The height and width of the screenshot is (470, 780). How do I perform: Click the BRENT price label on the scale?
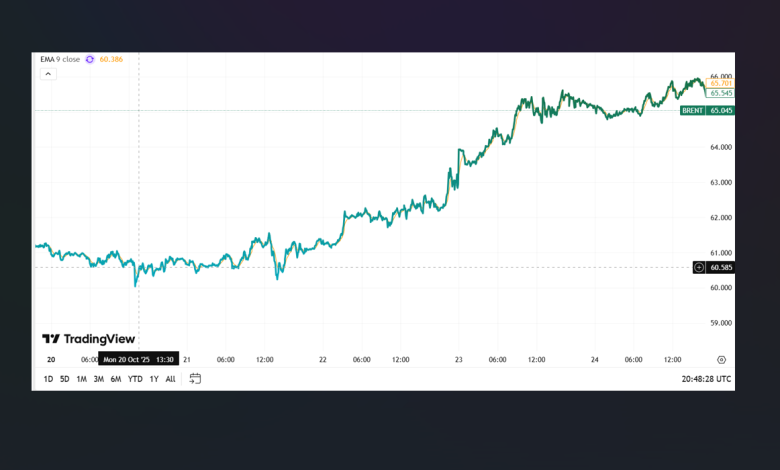691,110
